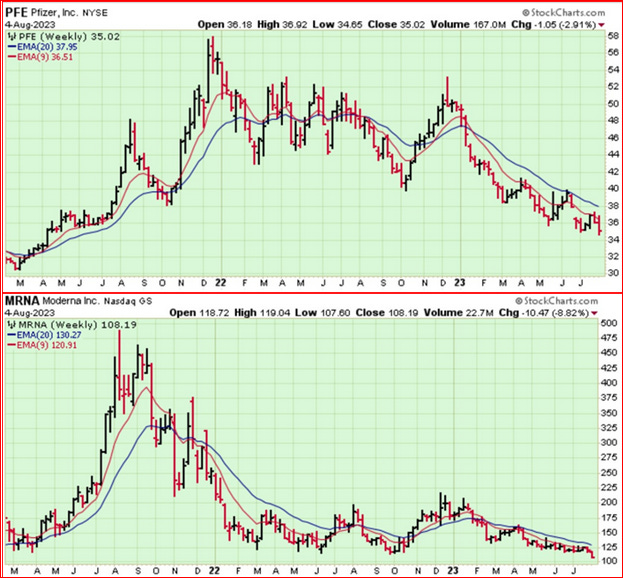This screenshot has height=578, width=623.
Task: Click the PFE ticker symbol heading
Action: point(17,12)
